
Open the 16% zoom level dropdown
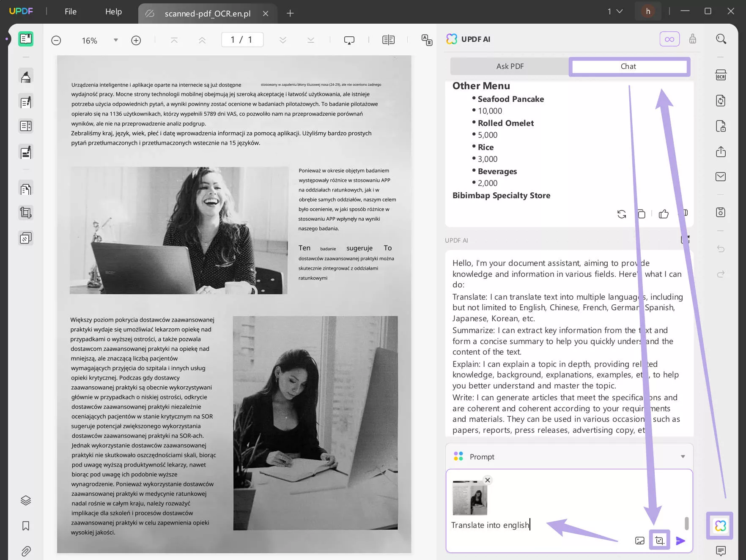click(115, 40)
